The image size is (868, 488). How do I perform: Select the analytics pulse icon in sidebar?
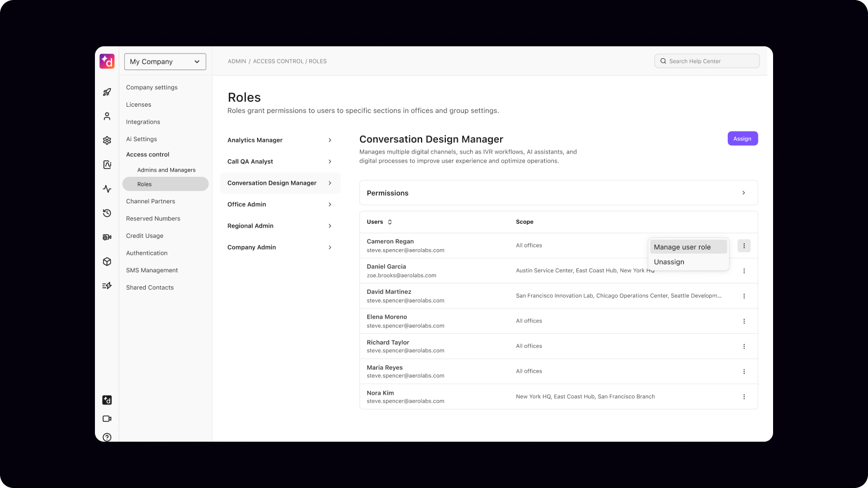107,189
